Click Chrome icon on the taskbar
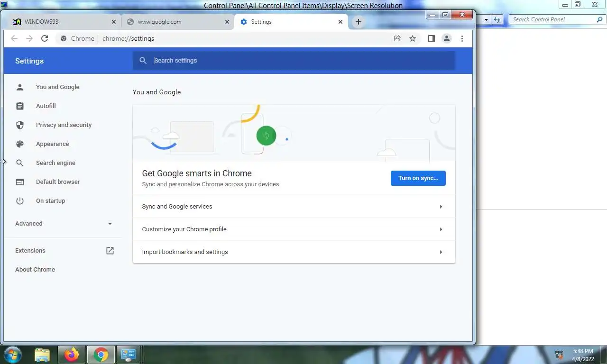This screenshot has height=364, width=607. pyautogui.click(x=101, y=355)
